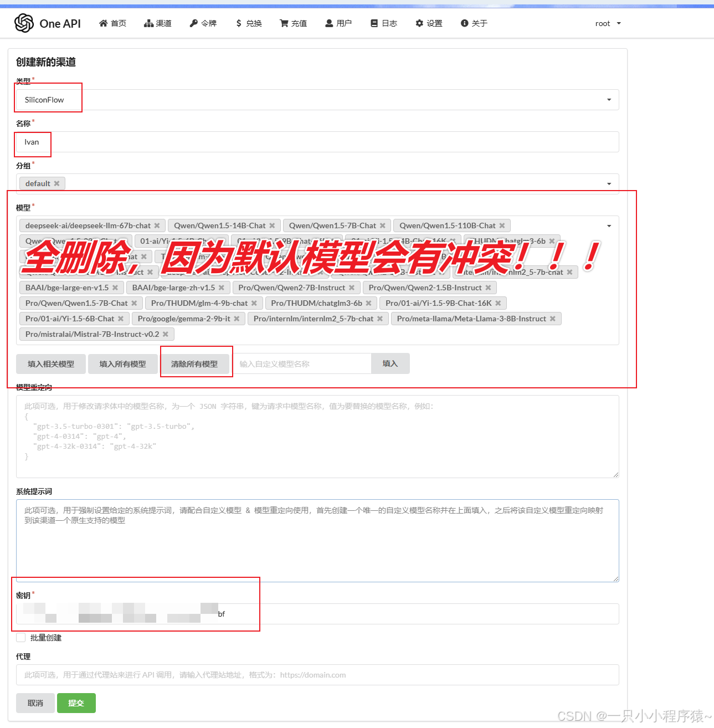Remove Pro/google/gemma-2-9b-it model tag

(x=237, y=319)
